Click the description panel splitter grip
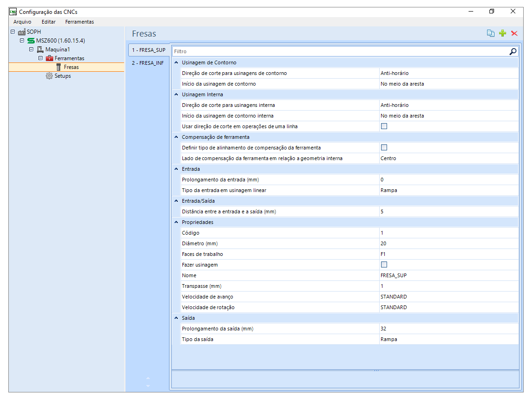This screenshot has height=404, width=532. 376,370
